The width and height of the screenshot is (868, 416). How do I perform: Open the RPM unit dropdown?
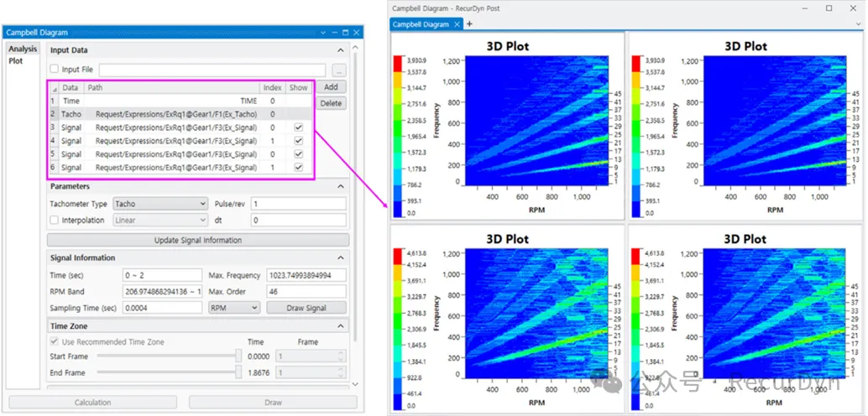(x=233, y=308)
